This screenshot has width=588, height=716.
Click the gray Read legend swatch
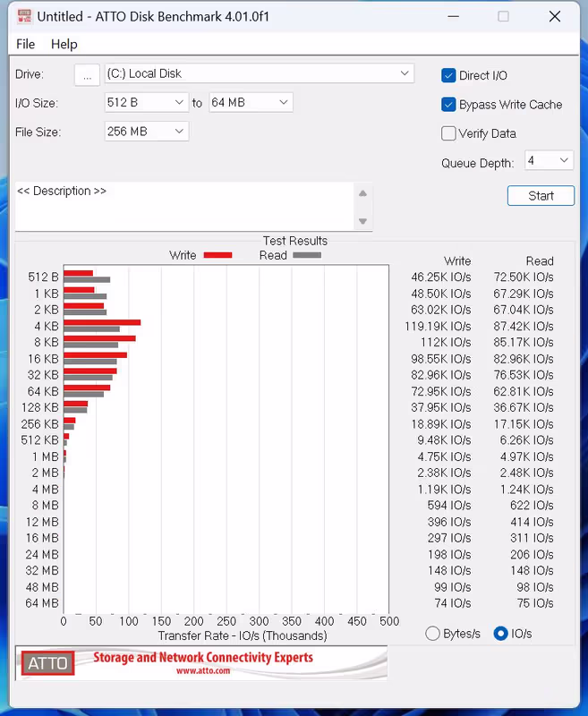(307, 256)
